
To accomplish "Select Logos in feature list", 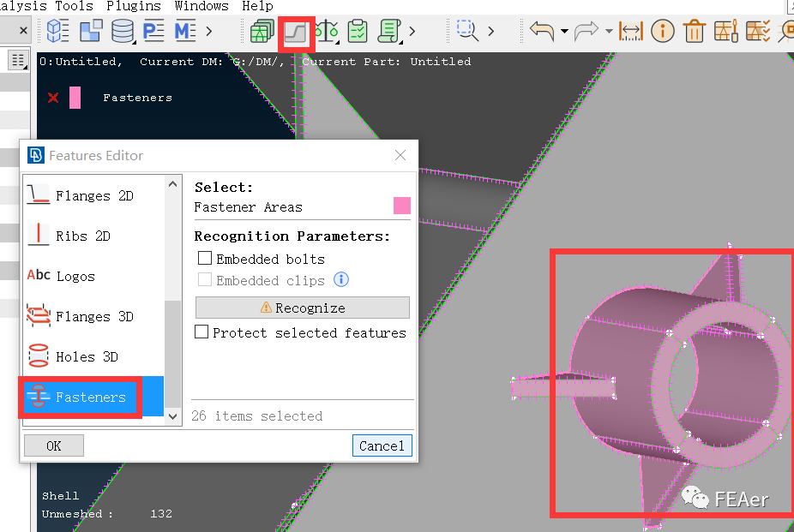I will coord(93,276).
